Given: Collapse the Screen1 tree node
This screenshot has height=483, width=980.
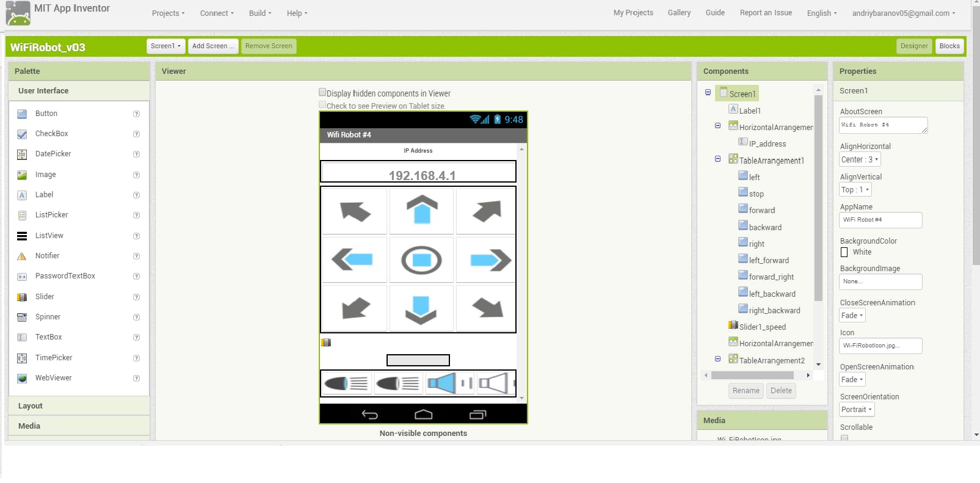Looking at the screenshot, I should point(708,93).
